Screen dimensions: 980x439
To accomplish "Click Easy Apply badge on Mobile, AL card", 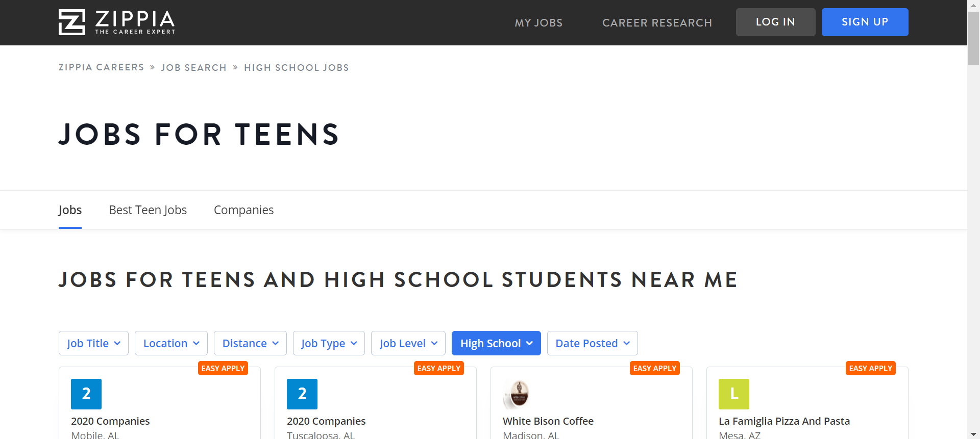I will tap(223, 368).
